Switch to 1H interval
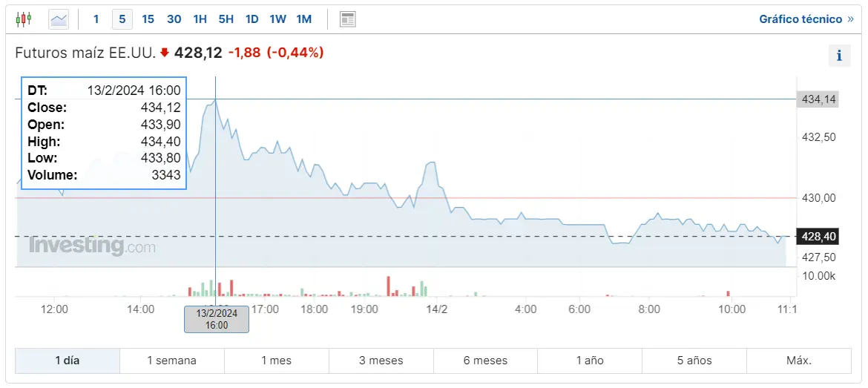 tap(200, 19)
